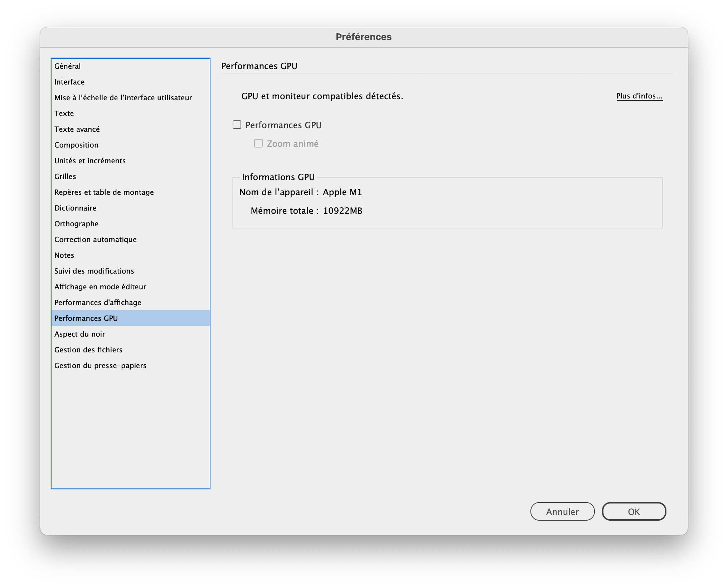
Task: Open Performances d'affichage section
Action: pos(98,303)
